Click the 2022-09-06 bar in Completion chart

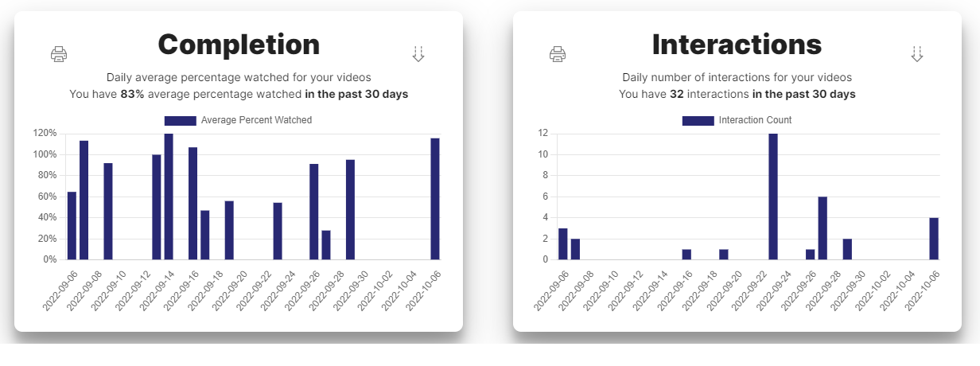point(72,226)
